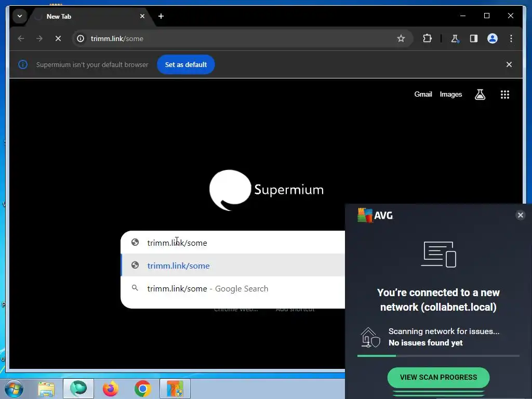Stop loading the page
The image size is (532, 399).
tap(58, 38)
